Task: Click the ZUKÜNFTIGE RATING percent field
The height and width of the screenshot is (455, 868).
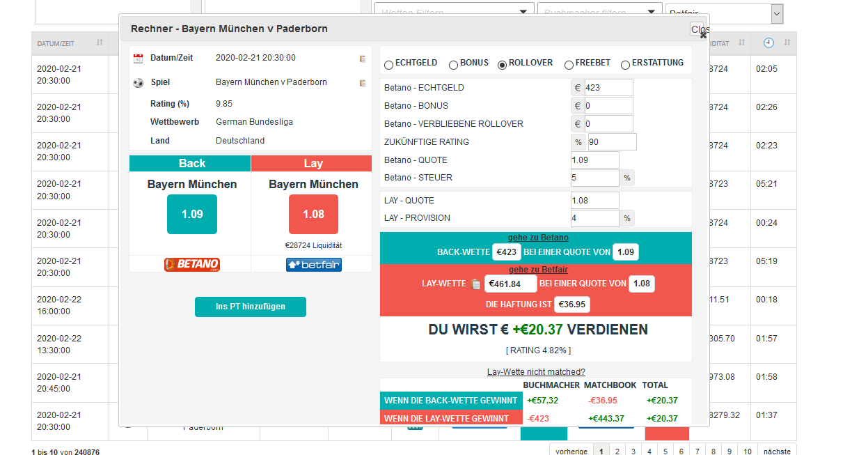Action: click(612, 142)
